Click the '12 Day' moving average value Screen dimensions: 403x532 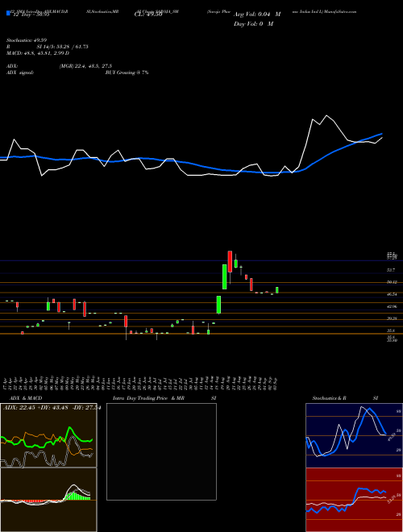[30, 15]
